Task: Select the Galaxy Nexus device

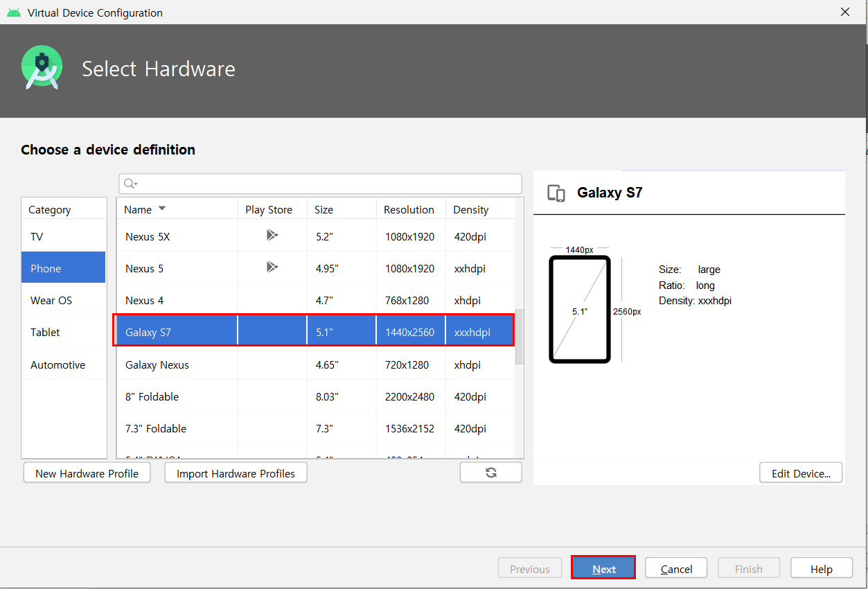Action: pyautogui.click(x=316, y=364)
